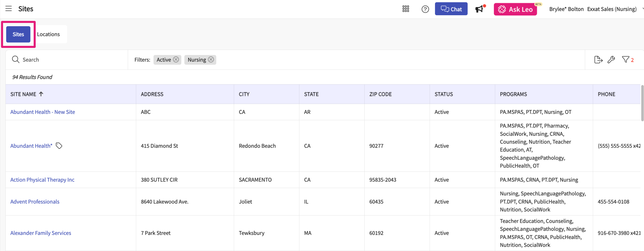Open the Chat button
Viewport: 644px width, 251px height.
[x=451, y=9]
